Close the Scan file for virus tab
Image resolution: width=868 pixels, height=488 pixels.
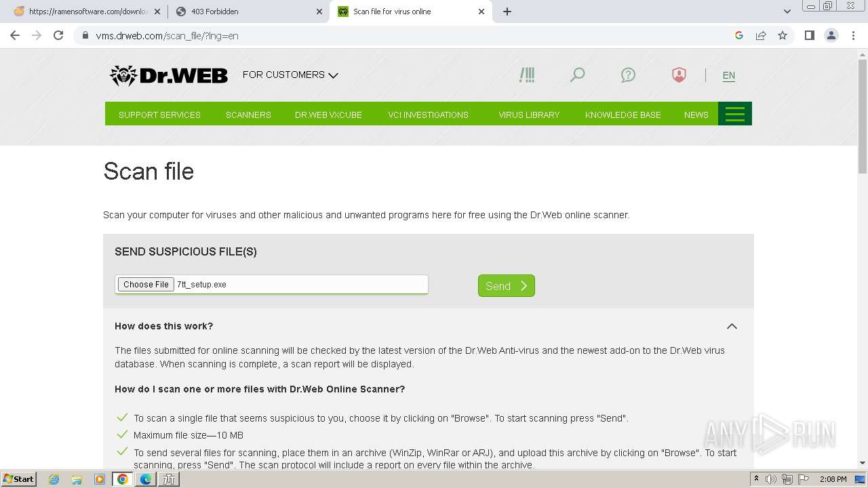tap(481, 12)
